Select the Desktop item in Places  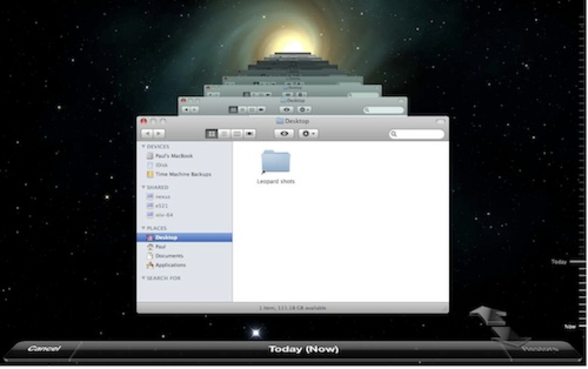tap(167, 237)
